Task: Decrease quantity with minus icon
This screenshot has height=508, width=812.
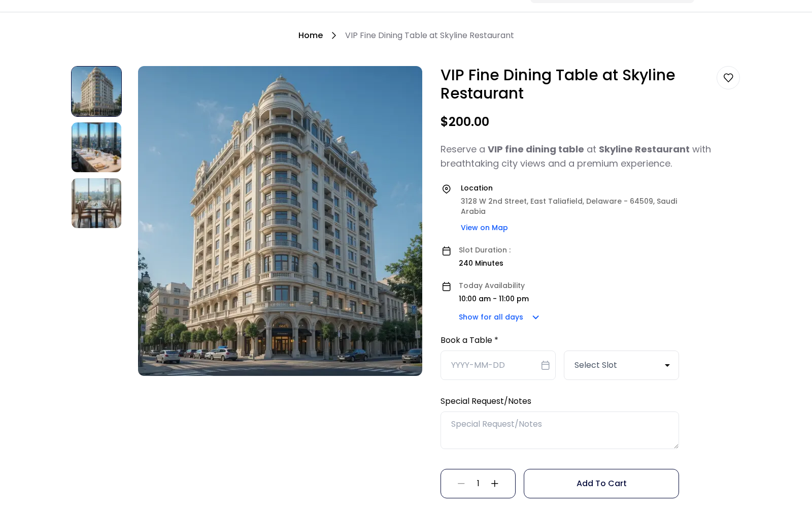Action: [461, 484]
